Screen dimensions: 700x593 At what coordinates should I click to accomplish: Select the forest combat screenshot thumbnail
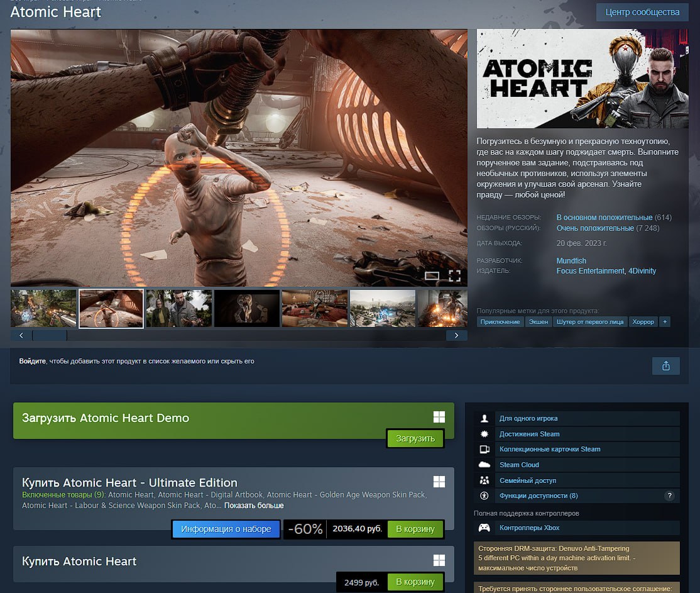click(43, 308)
